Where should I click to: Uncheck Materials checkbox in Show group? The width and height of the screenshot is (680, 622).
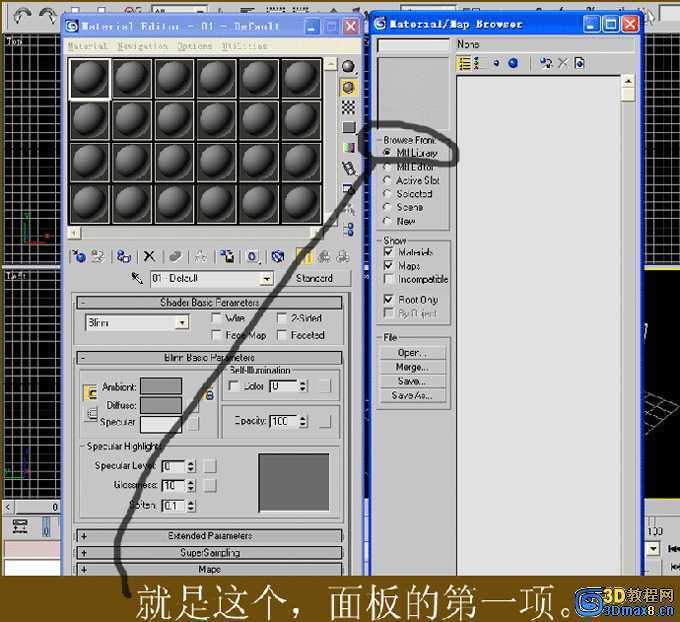click(x=389, y=252)
